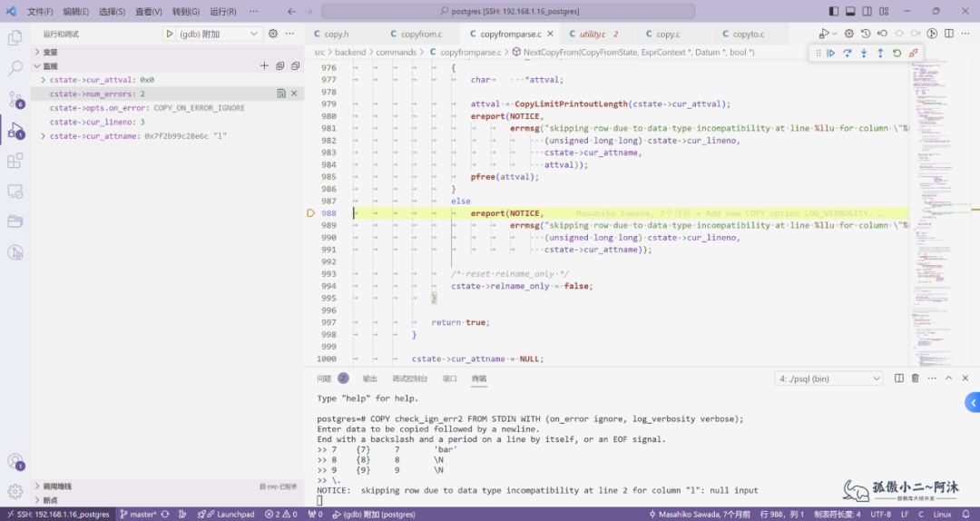Click the Step Over debug icon
The width and height of the screenshot is (980, 521).
pyautogui.click(x=847, y=54)
